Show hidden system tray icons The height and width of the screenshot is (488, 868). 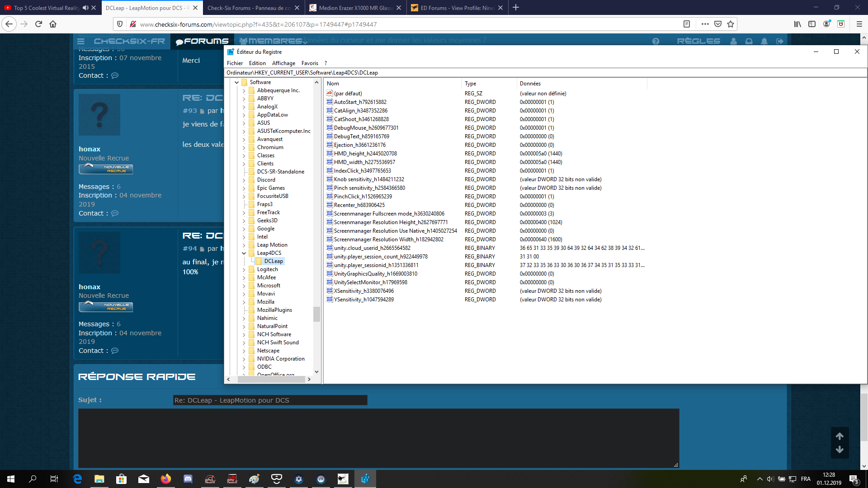(x=759, y=479)
